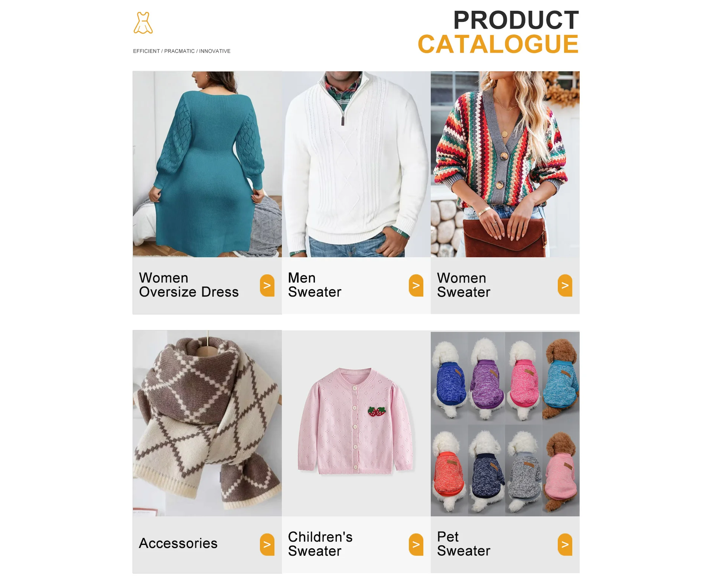Click the orange dress logo icon
The height and width of the screenshot is (588, 713).
pyautogui.click(x=143, y=23)
